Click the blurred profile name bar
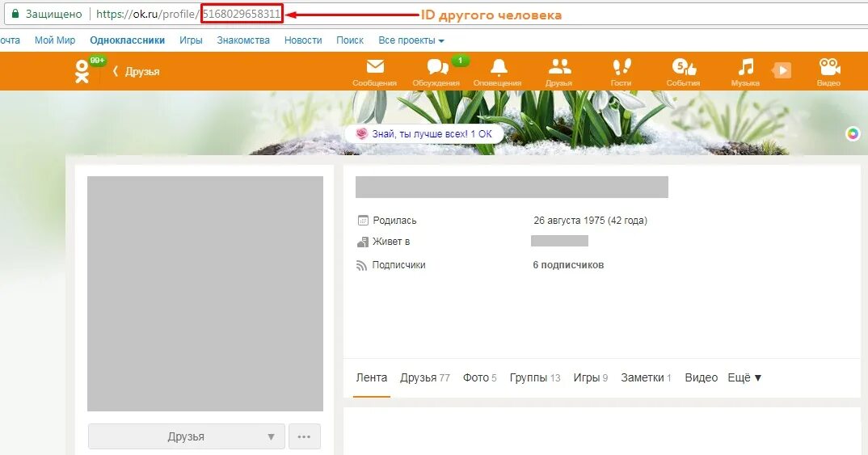Screen dimensions: 868x455 [x=512, y=187]
